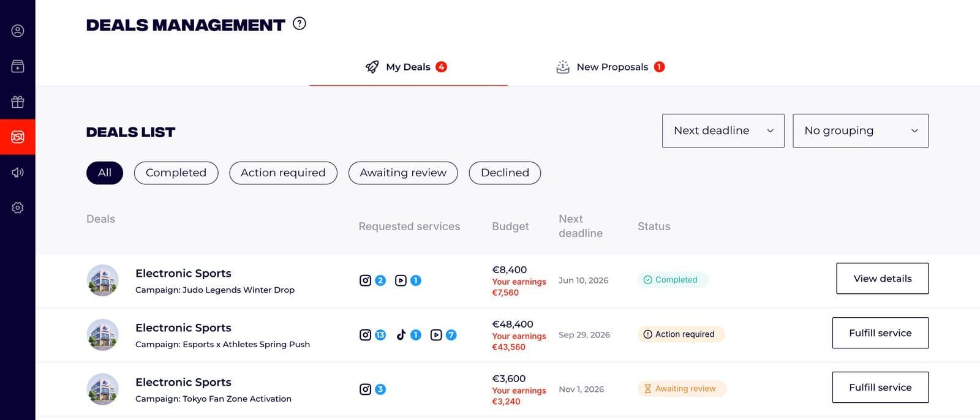
Task: Click count badge 2 in Judo Legends row
Action: (x=380, y=280)
